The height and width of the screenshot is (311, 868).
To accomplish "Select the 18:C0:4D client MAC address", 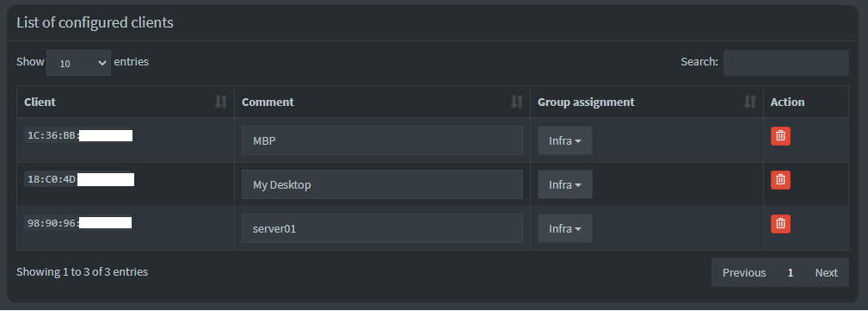I will coord(79,179).
